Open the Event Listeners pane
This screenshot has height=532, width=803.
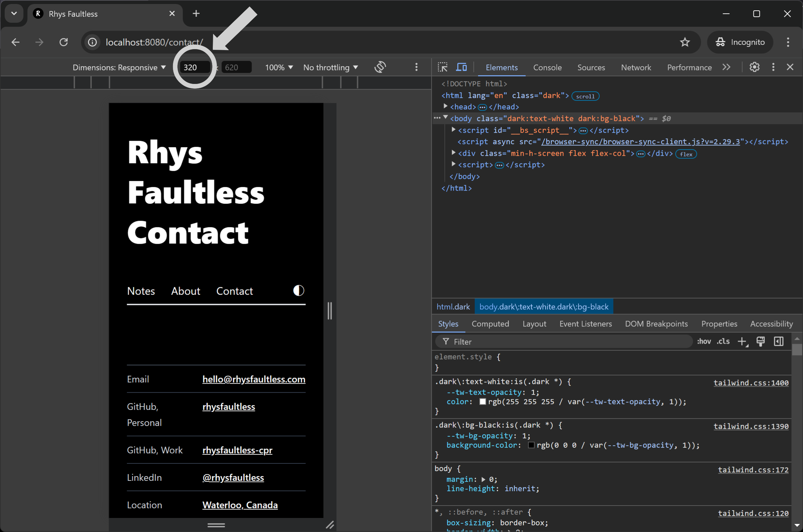click(586, 324)
